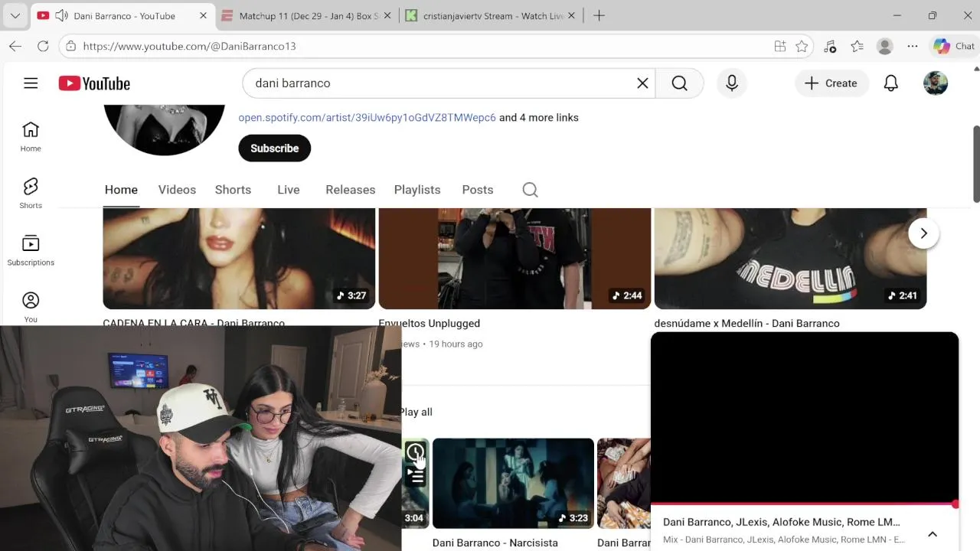Open 'desnúdame x Medellín' video title
This screenshot has width=980, height=551.
[x=746, y=324]
